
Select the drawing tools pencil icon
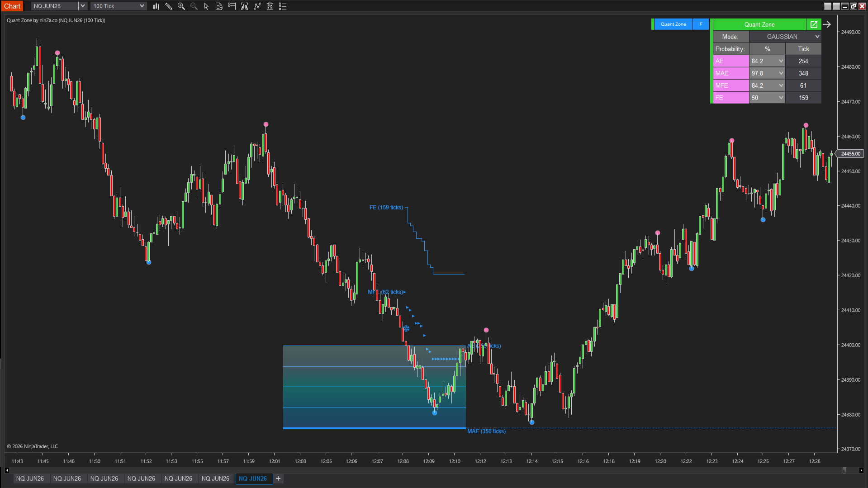click(x=169, y=6)
